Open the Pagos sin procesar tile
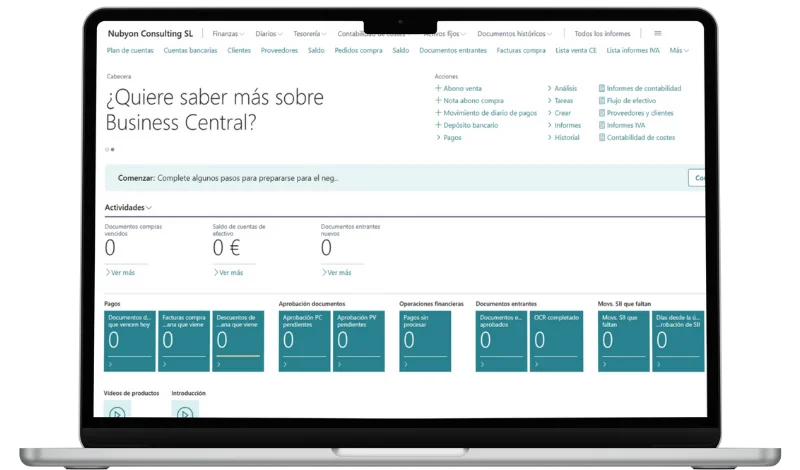Screen dimensions: 800x470 click(425, 341)
